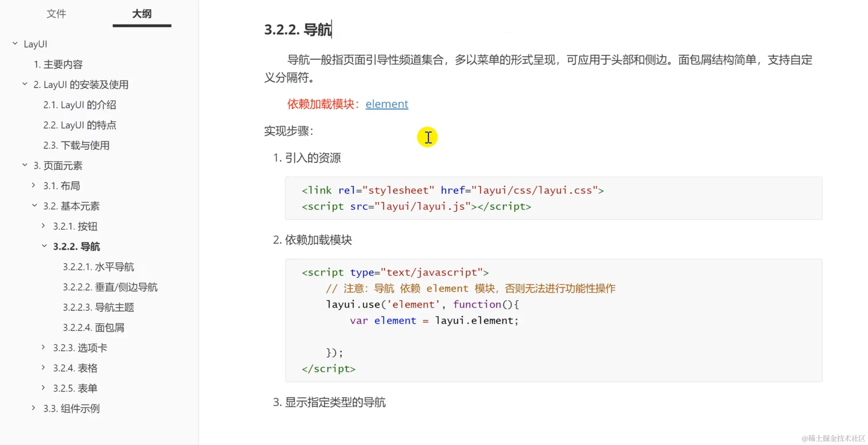Select the 大纲 outline tab
Screen dimensions: 868x445
point(142,14)
